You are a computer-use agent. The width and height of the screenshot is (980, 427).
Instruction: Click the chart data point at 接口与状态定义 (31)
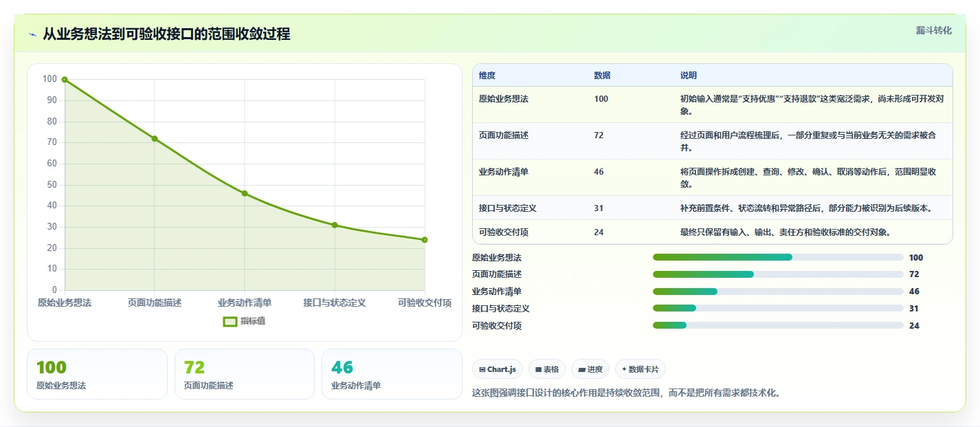(x=335, y=225)
